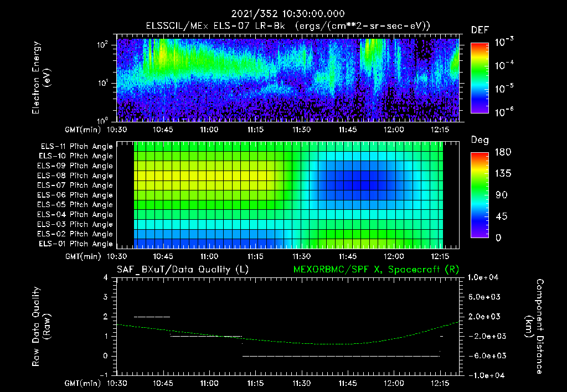
Task: Select the ELS-04 Pitch Angle row label
Action: coord(75,215)
